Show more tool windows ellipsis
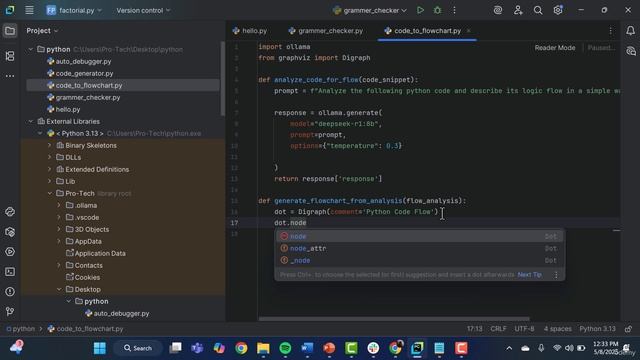The width and height of the screenshot is (640, 360). (10, 76)
